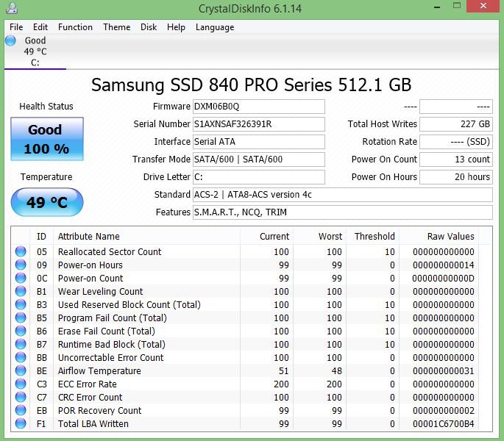Image resolution: width=504 pixels, height=441 pixels.
Task: Open the Edit menu
Action: [x=40, y=27]
